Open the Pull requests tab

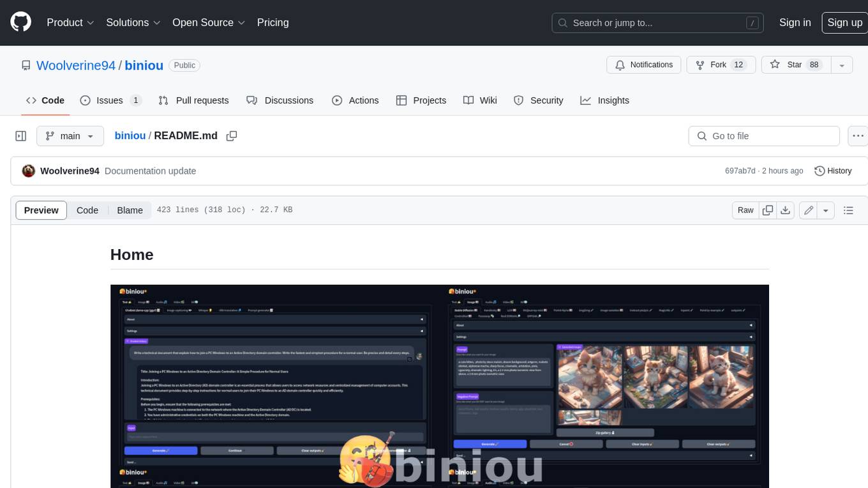(x=193, y=100)
